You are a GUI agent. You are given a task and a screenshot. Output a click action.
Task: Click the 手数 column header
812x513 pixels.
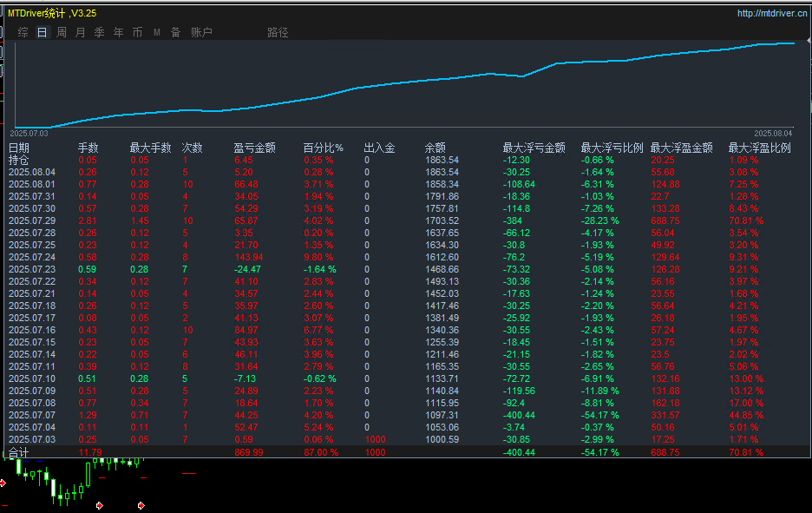(x=88, y=148)
